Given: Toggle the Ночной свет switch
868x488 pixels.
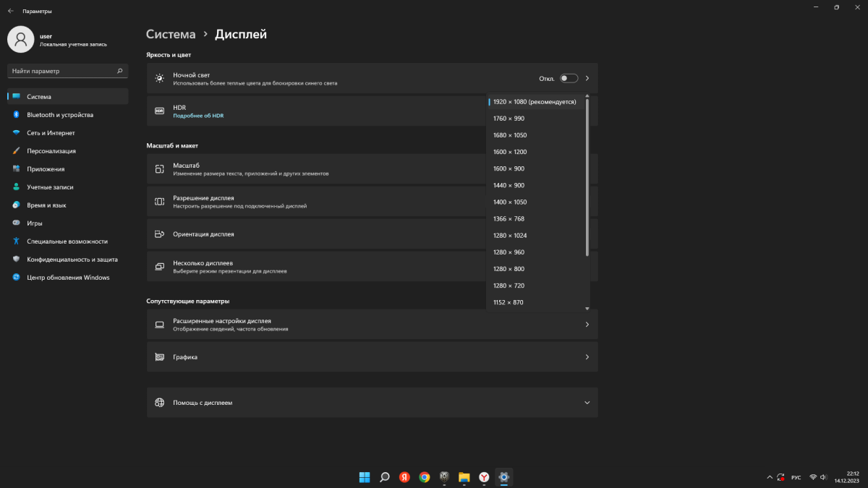Looking at the screenshot, I should tap(569, 78).
